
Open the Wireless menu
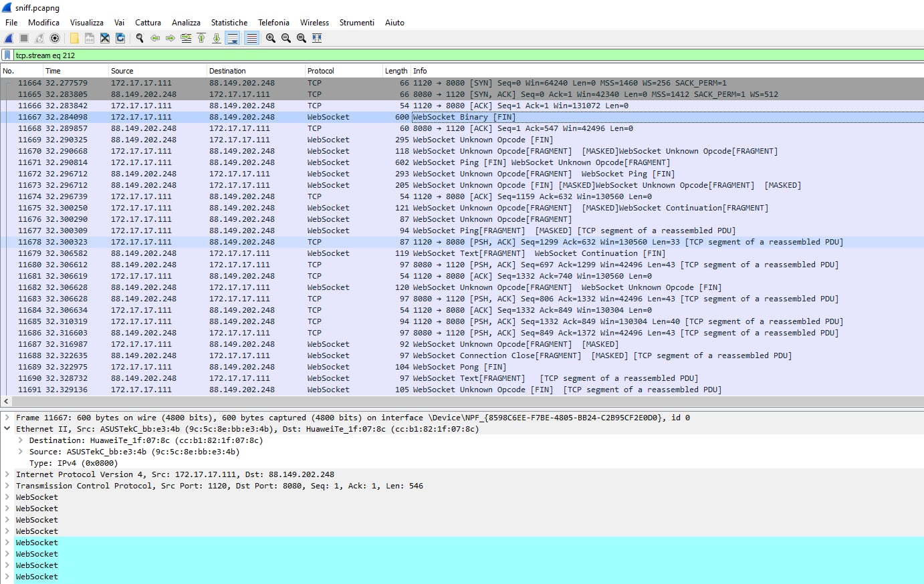pyautogui.click(x=314, y=23)
